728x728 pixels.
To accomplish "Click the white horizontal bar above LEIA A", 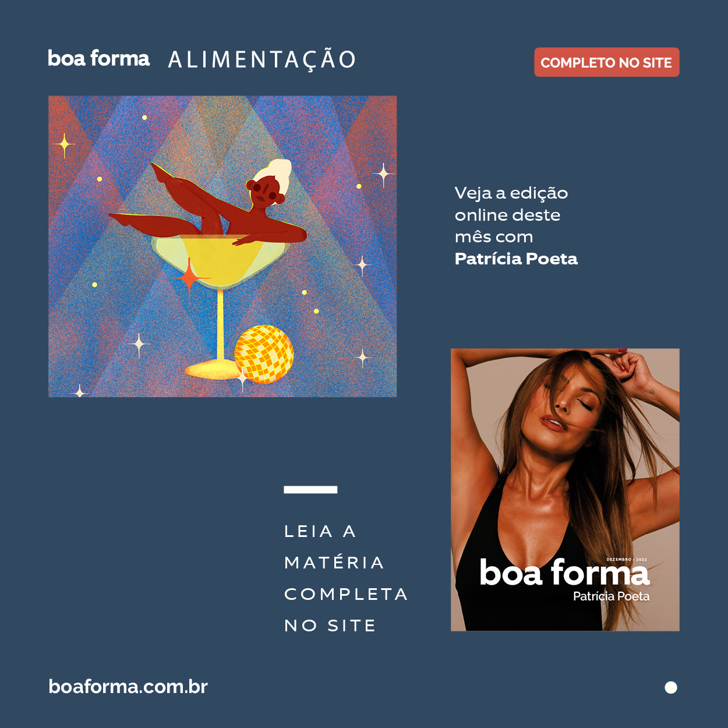I will click(310, 490).
